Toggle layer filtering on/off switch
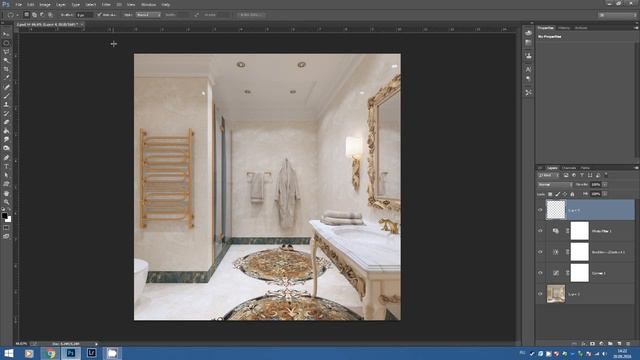This screenshot has width=640, height=360. coord(606,175)
